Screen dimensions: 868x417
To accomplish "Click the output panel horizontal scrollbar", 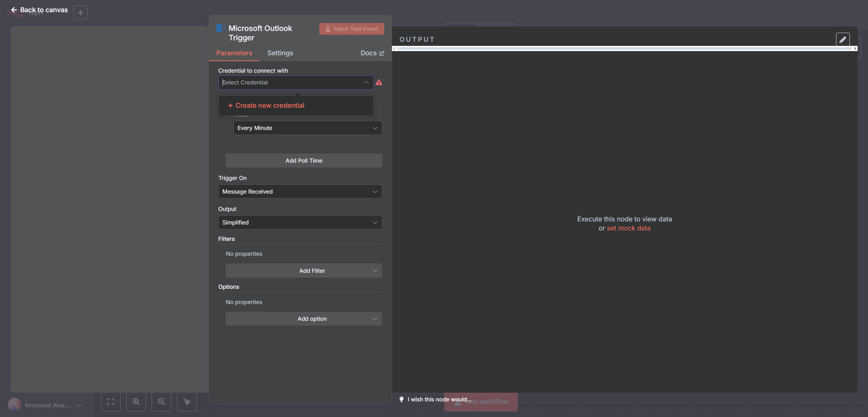I will coord(624,49).
